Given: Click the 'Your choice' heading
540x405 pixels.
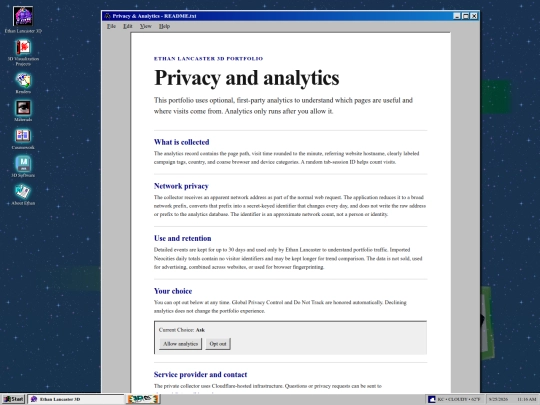Looking at the screenshot, I should click(x=173, y=291).
